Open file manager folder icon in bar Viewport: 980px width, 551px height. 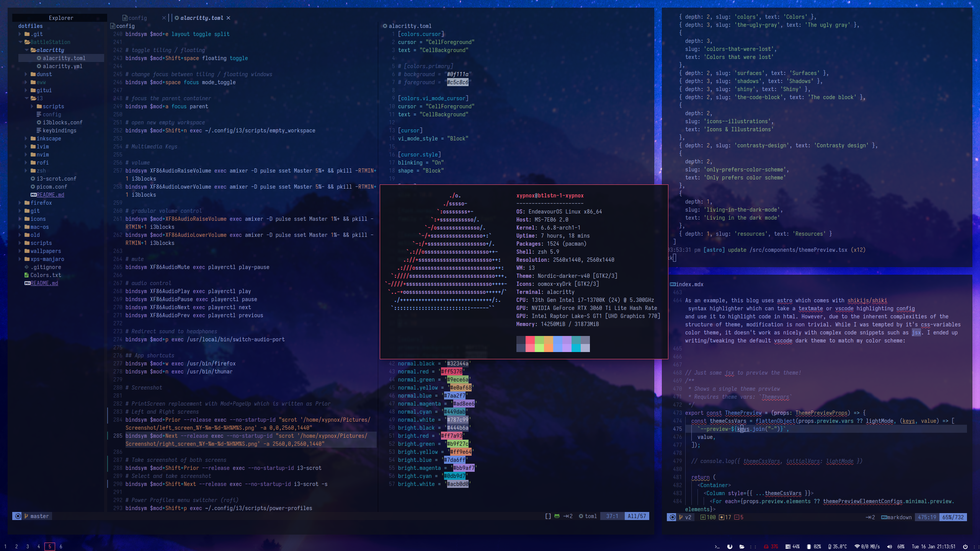742,546
